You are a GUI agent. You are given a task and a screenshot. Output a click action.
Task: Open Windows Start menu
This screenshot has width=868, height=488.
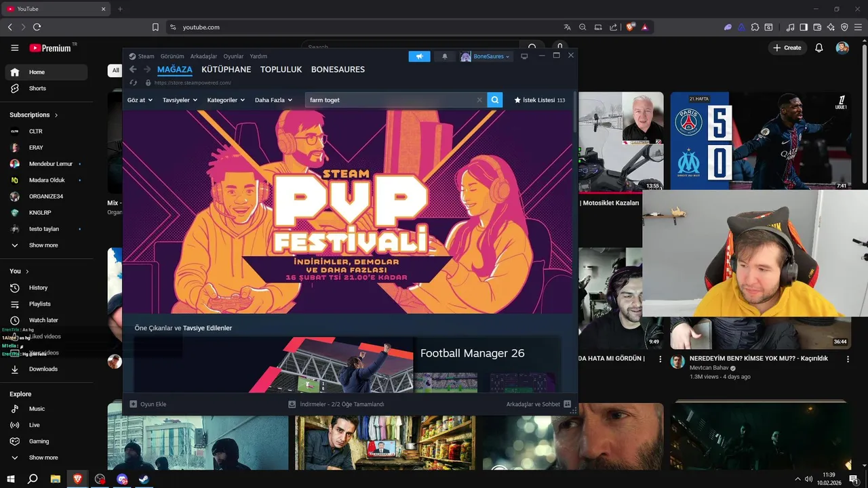click(10, 479)
